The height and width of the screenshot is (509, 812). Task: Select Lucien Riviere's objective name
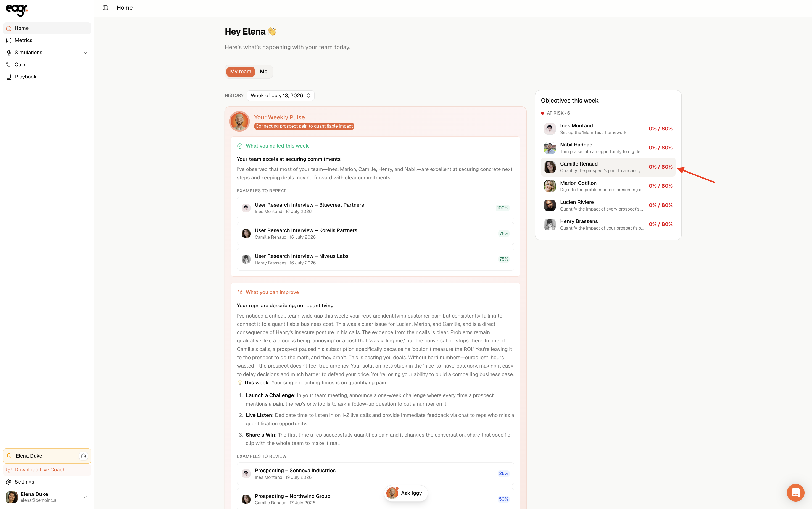pyautogui.click(x=576, y=202)
